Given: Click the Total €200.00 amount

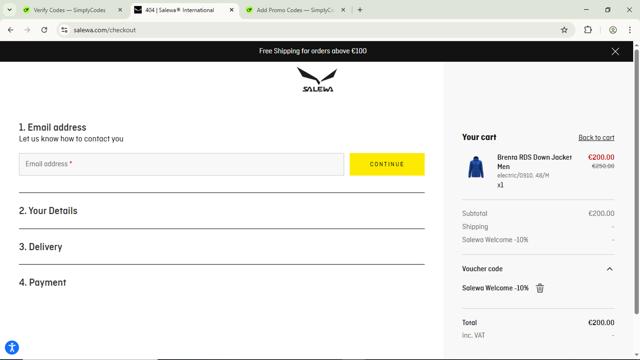Looking at the screenshot, I should pyautogui.click(x=601, y=322).
